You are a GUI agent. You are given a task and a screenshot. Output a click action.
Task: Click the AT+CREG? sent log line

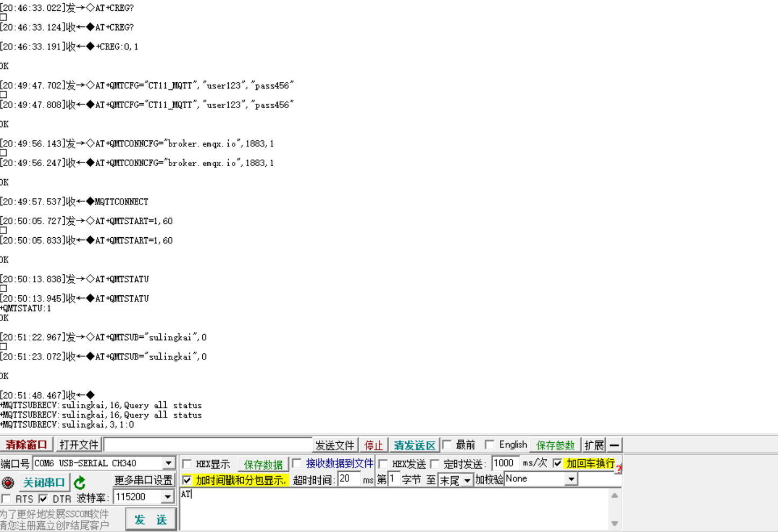coord(67,8)
